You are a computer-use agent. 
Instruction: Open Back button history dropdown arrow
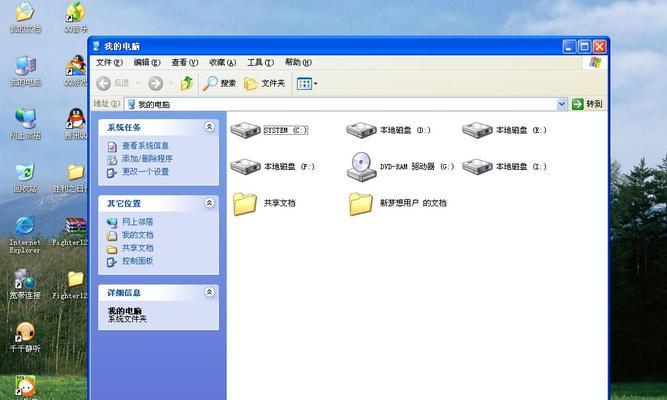pos(138,83)
